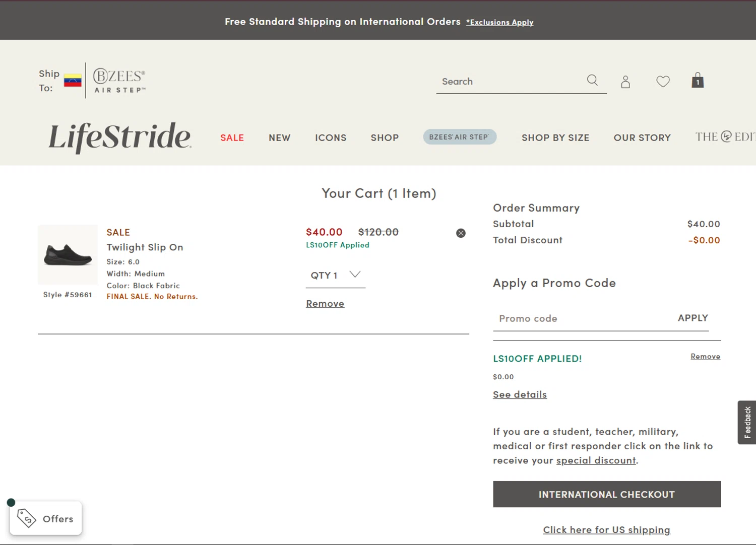Open the Twilight Slip On product title
This screenshot has height=545, width=756.
[145, 247]
